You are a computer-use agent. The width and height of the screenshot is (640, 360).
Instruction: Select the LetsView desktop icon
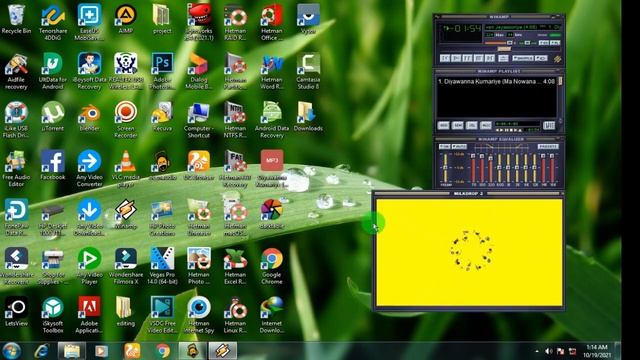(16, 311)
